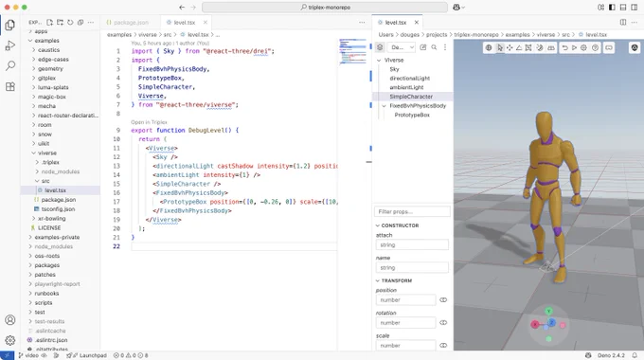Click the undo arrow in scene toolbar

pos(564,47)
